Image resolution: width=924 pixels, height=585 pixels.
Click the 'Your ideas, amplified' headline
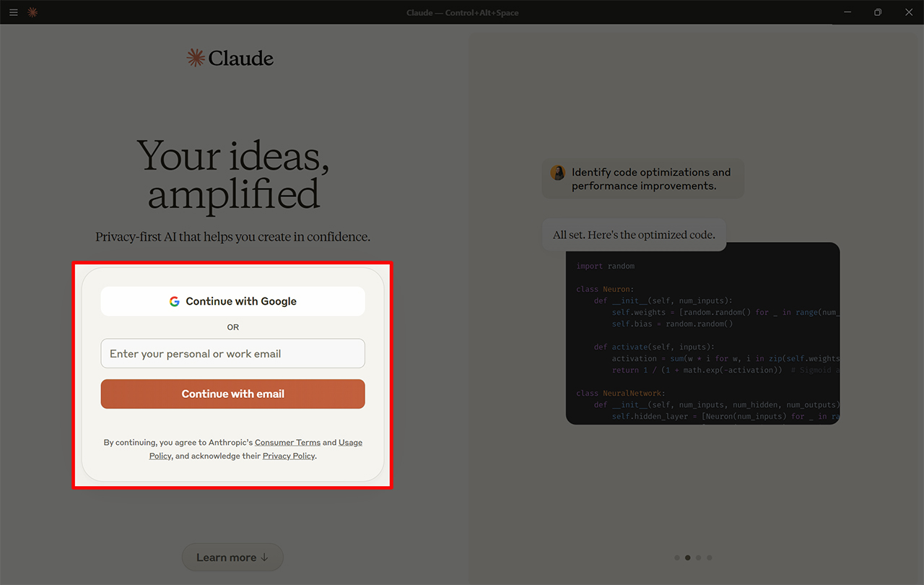coord(232,175)
